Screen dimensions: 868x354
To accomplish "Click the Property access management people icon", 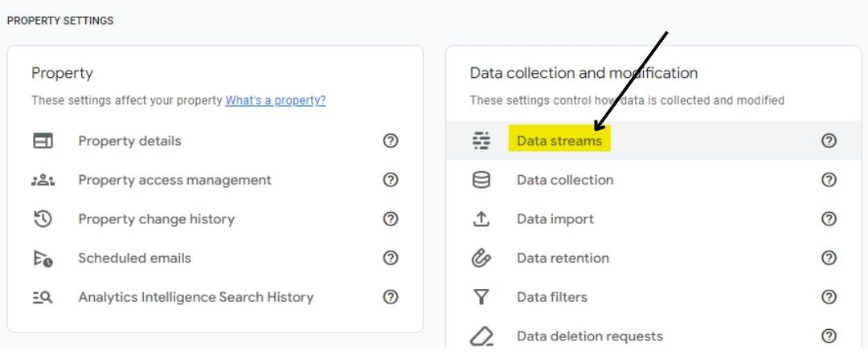I will coord(43,181).
